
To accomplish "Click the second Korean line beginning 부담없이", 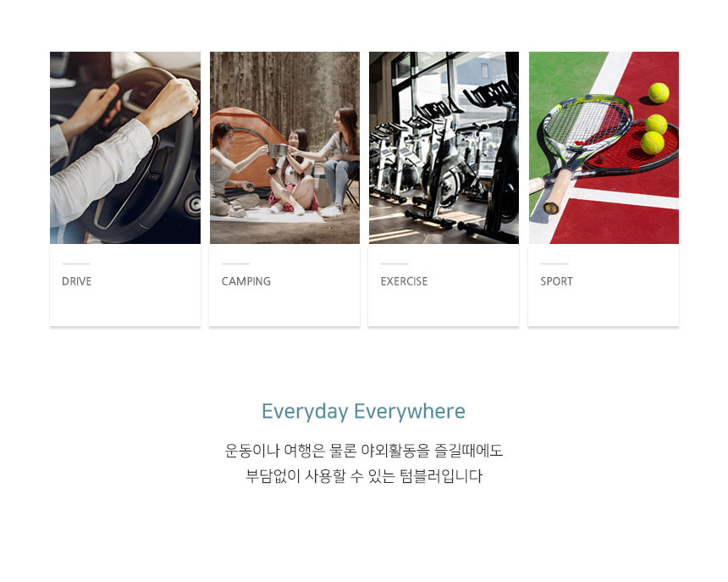I will (364, 476).
